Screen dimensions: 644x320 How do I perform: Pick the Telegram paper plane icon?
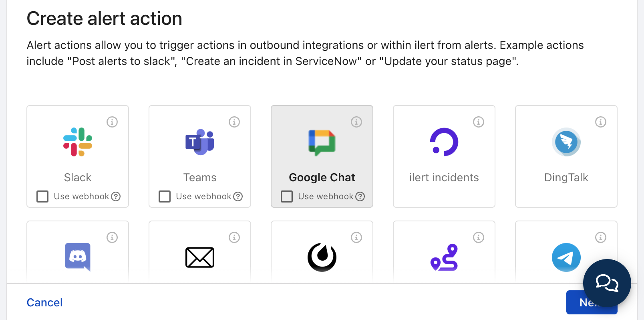click(566, 257)
